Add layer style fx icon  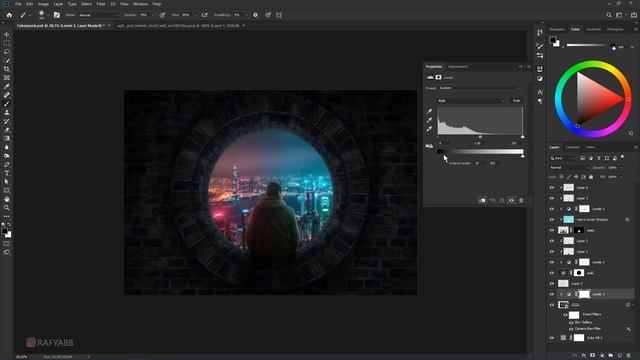pos(584,356)
